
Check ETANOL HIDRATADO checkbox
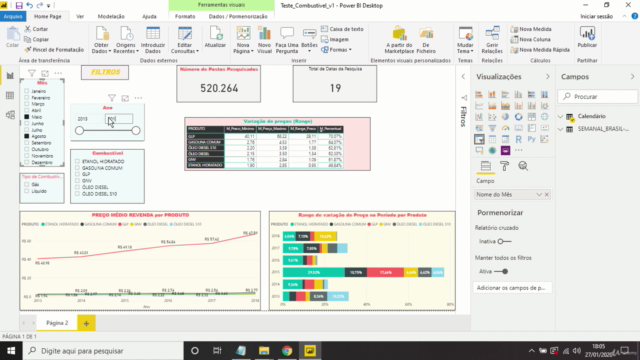(x=77, y=161)
